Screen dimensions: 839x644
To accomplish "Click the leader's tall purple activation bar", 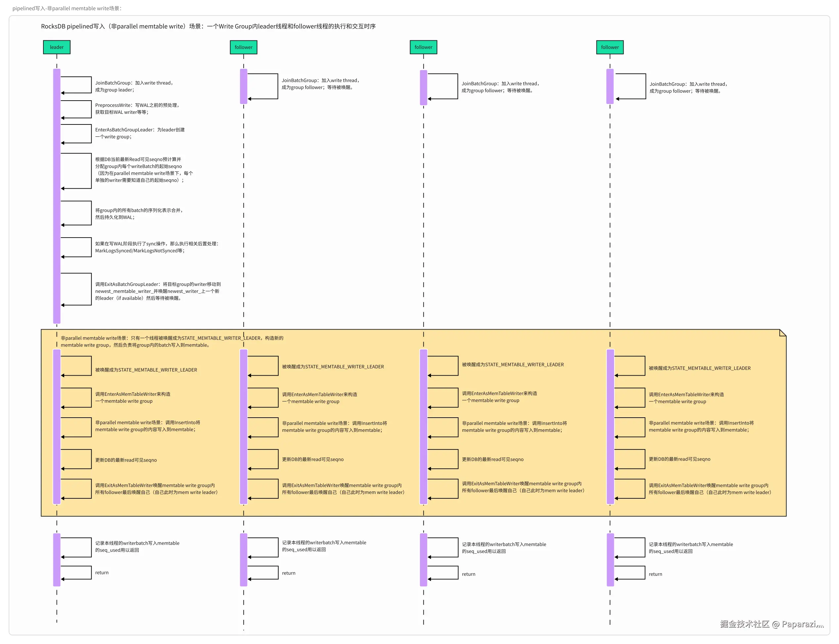I will 57,196.
